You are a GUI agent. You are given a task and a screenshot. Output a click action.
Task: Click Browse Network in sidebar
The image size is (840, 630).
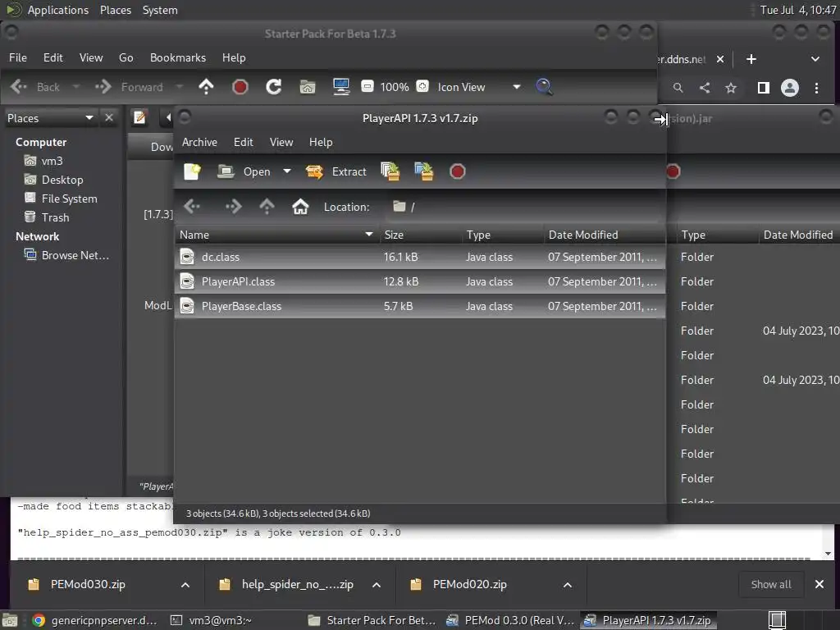[x=75, y=256]
